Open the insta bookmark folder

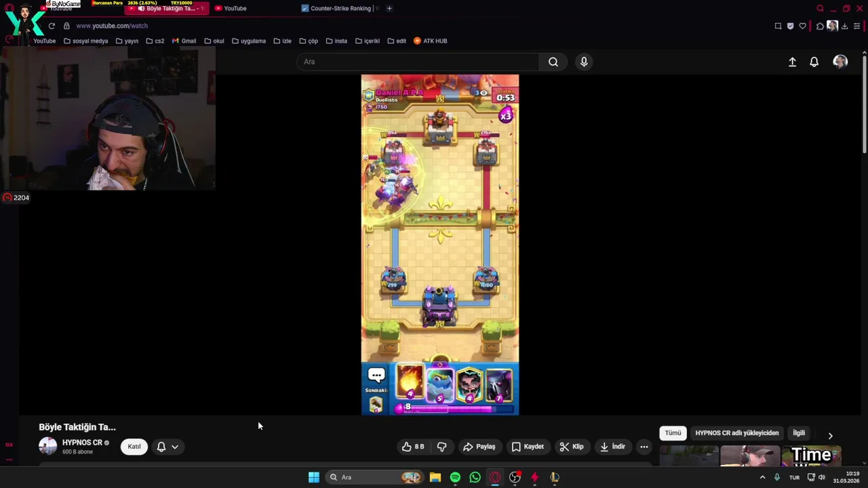click(x=336, y=41)
